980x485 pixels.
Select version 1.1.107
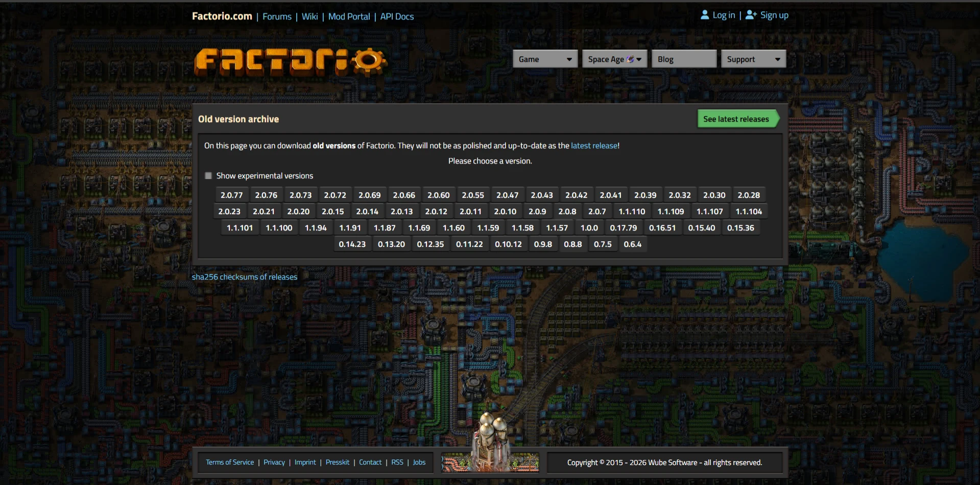tap(710, 212)
